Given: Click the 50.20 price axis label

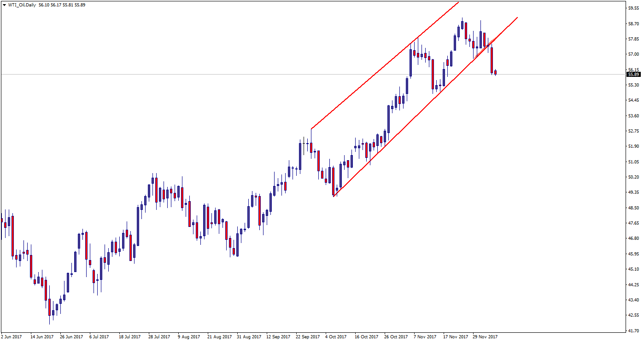Looking at the screenshot, I should (x=633, y=177).
